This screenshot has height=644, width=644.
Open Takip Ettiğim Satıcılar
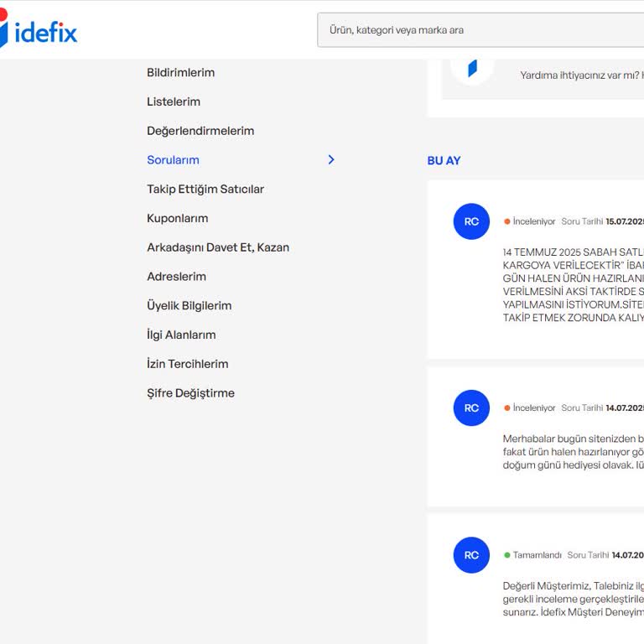[205, 190]
